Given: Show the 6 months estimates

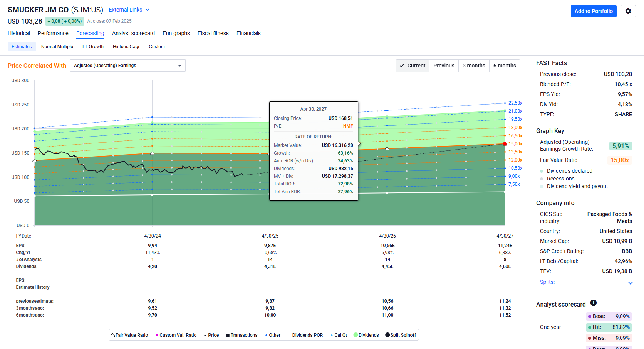Looking at the screenshot, I should point(504,66).
